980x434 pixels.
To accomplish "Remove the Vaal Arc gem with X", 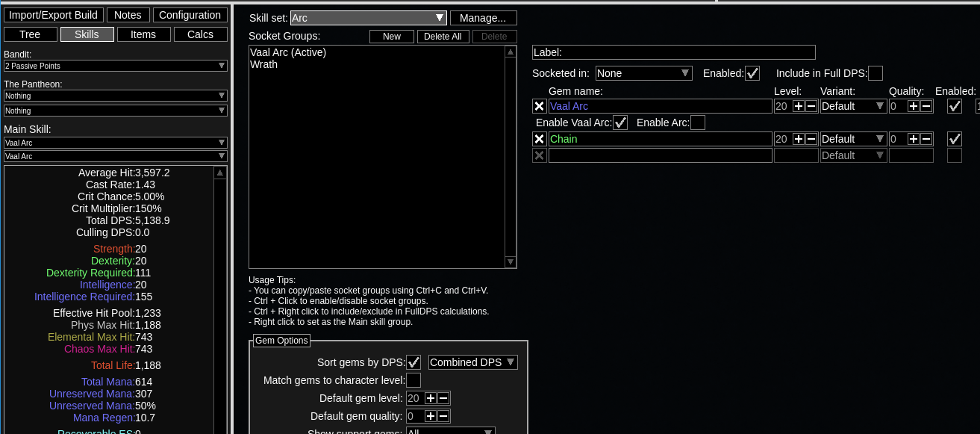I will tap(539, 106).
